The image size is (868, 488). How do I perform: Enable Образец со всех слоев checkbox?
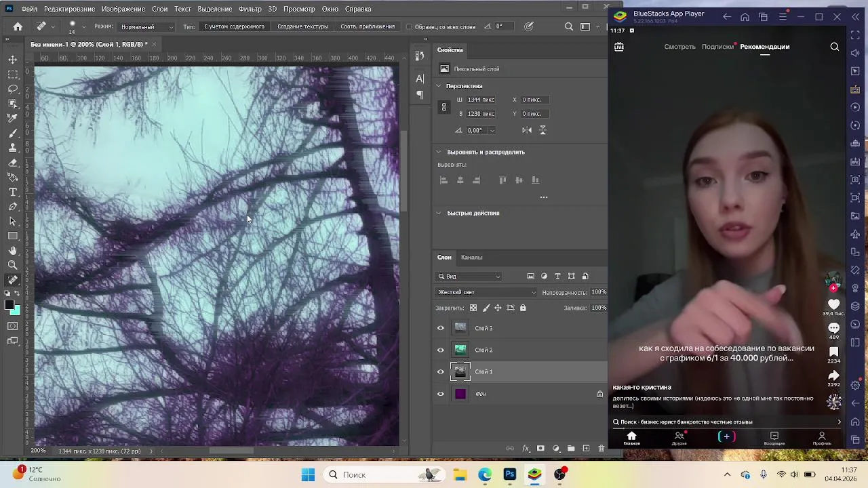tap(409, 26)
